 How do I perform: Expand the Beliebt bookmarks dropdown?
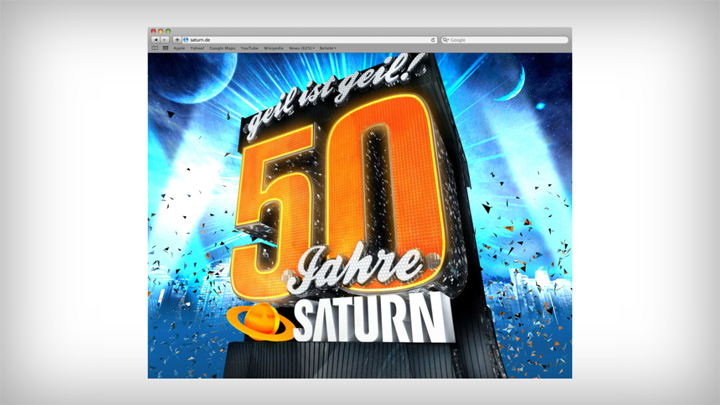(328, 48)
